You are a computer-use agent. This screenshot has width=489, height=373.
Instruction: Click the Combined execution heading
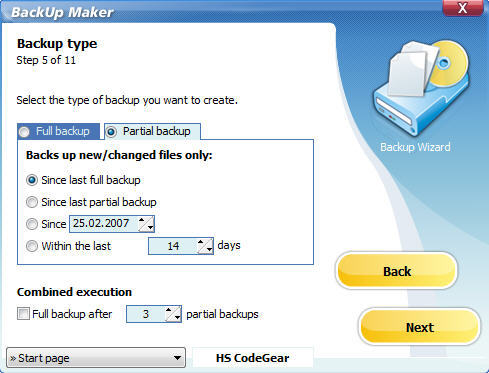tap(74, 292)
